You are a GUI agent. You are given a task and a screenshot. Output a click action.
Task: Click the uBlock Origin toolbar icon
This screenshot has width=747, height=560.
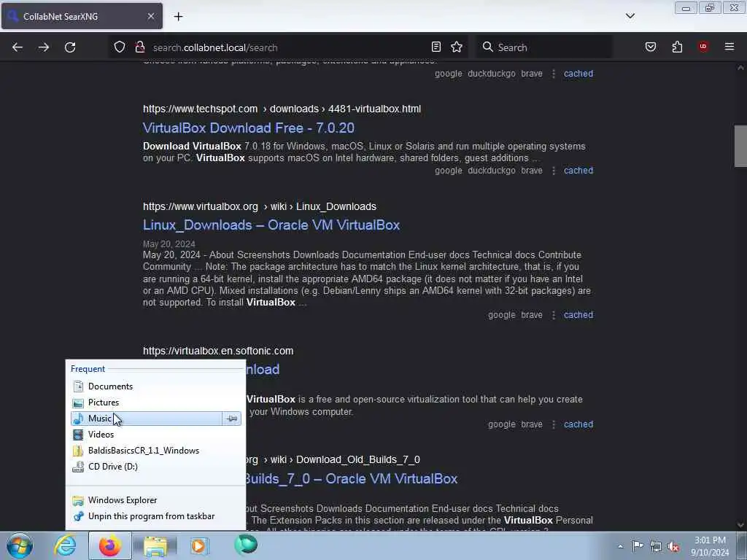pyautogui.click(x=703, y=46)
